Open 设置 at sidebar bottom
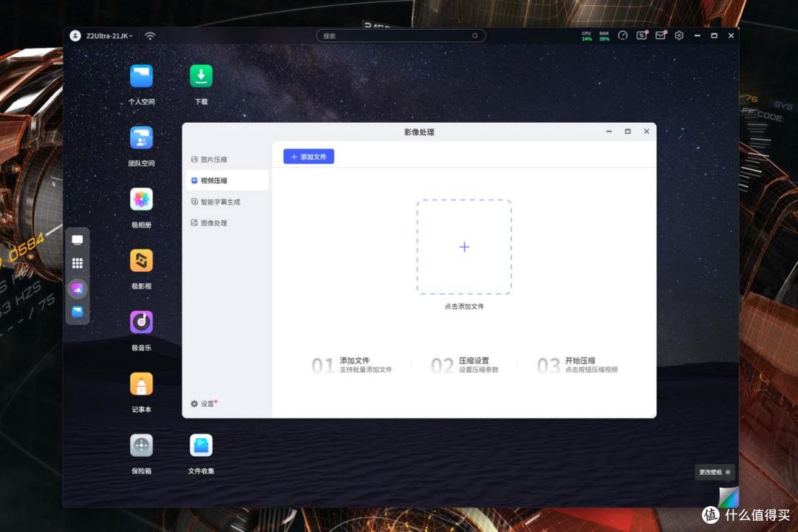The width and height of the screenshot is (798, 532). 204,403
